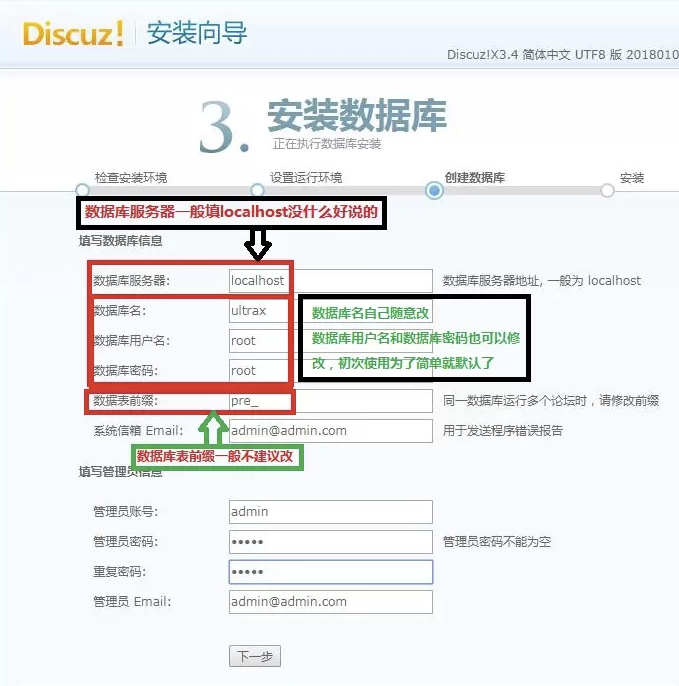Click the 请修改前缀 hint text
The width and height of the screenshot is (679, 686).
pyautogui.click(x=629, y=401)
